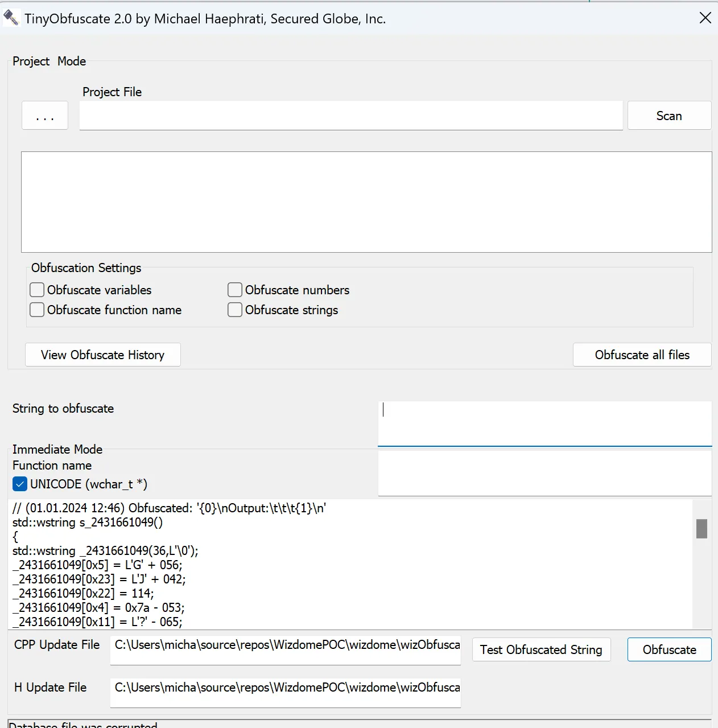Select line '_2431661049[0x11] = L'?' - 065;'

pyautogui.click(x=97, y=622)
